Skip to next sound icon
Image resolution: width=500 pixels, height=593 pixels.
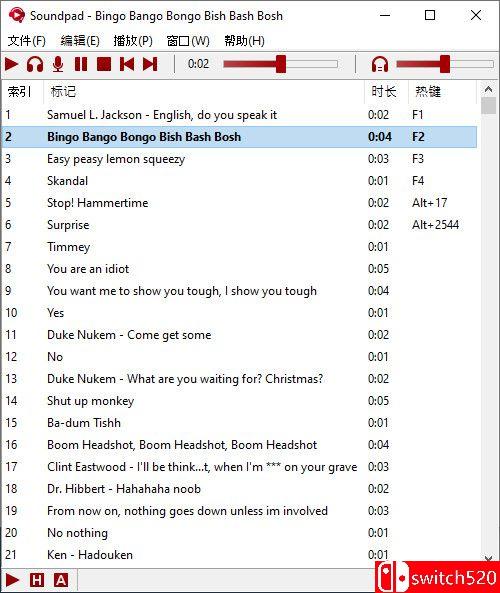(150, 64)
